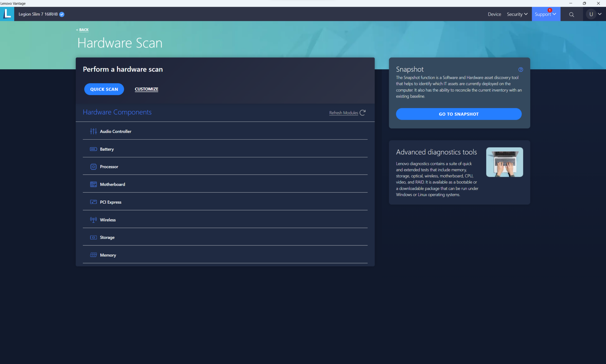The height and width of the screenshot is (364, 606).
Task: Expand the Security dropdown menu
Action: (x=517, y=14)
